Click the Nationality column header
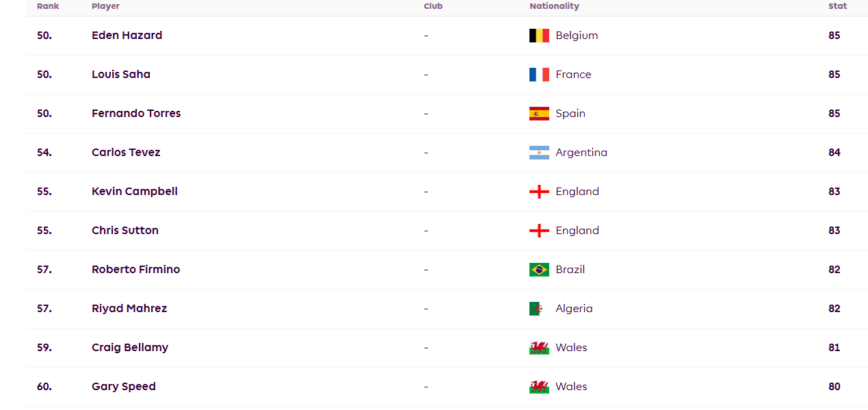868x410 pixels. (554, 6)
